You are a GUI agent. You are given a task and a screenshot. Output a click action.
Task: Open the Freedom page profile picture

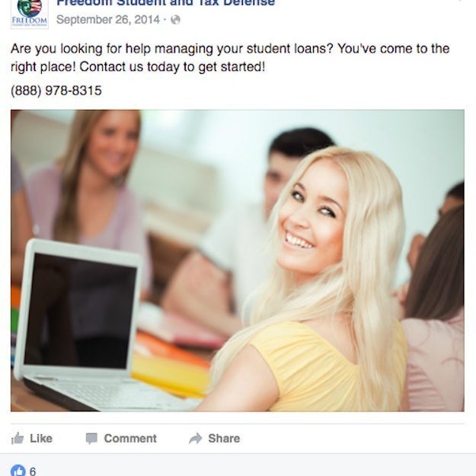tap(30, 14)
